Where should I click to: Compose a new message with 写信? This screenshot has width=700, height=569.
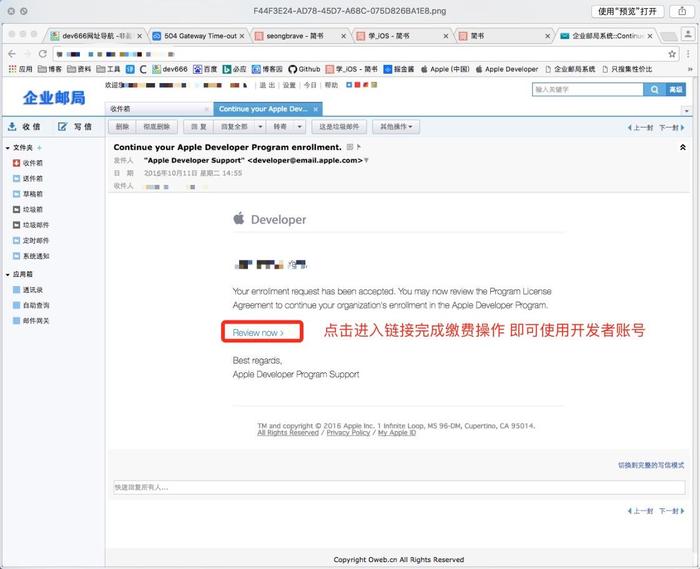point(75,127)
